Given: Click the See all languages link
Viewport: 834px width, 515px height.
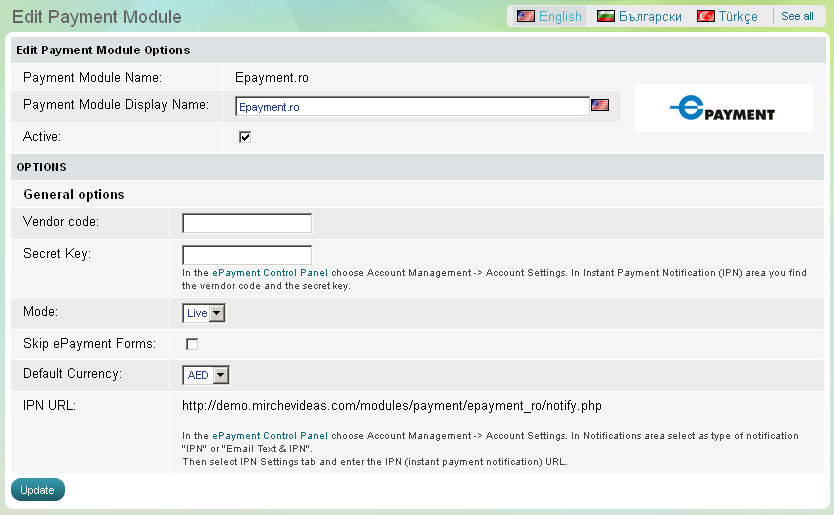Looking at the screenshot, I should pos(797,16).
